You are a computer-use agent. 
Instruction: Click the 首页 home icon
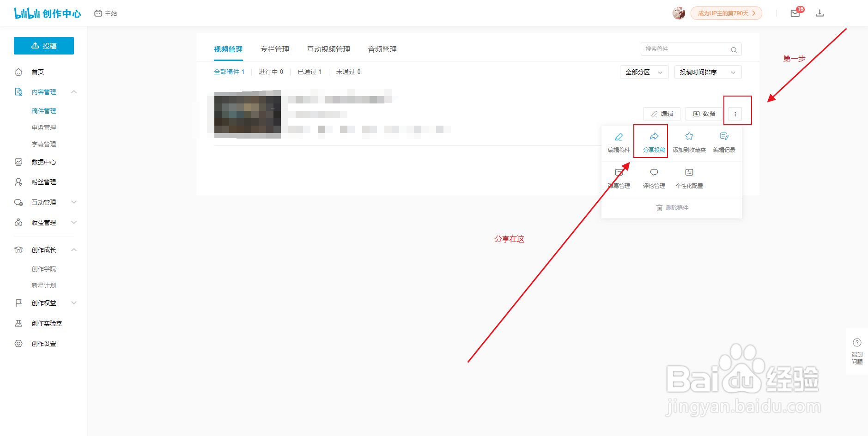click(x=18, y=72)
